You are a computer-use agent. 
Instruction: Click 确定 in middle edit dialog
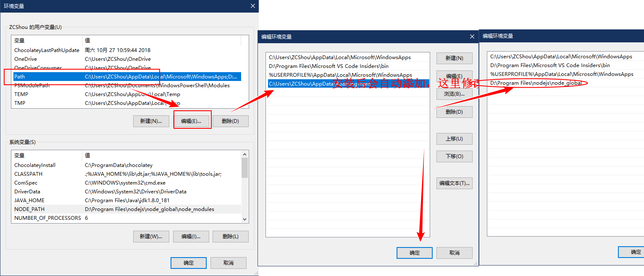pos(415,253)
